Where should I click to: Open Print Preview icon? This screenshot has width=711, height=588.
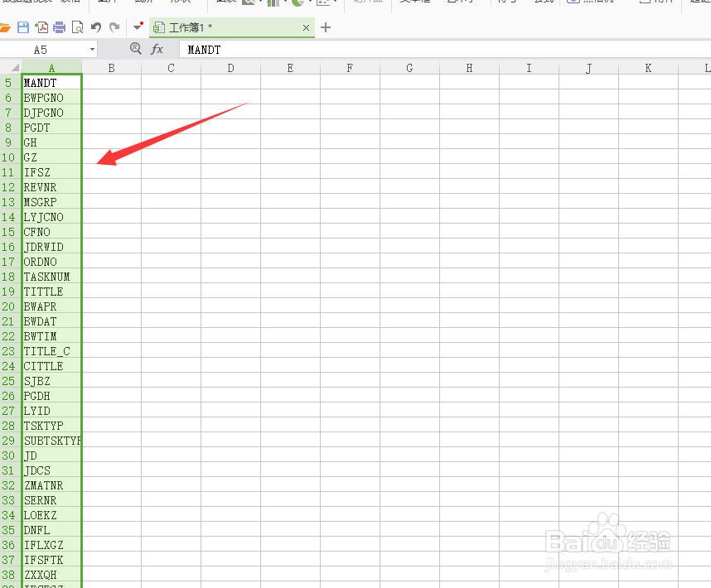[x=78, y=27]
